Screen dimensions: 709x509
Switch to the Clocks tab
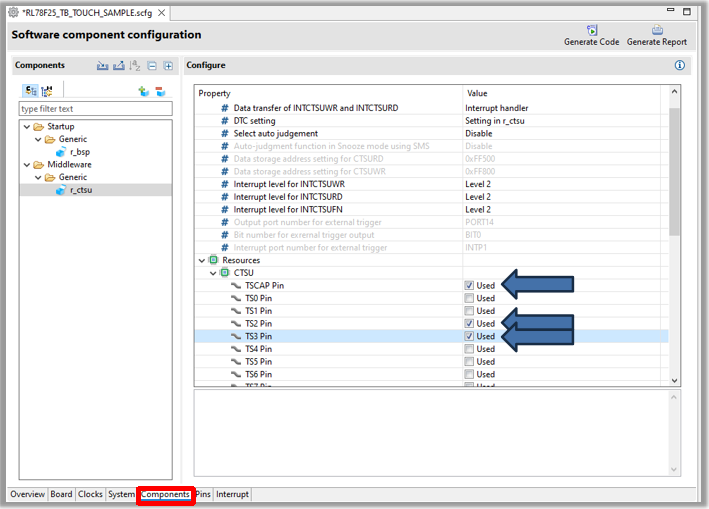point(90,494)
